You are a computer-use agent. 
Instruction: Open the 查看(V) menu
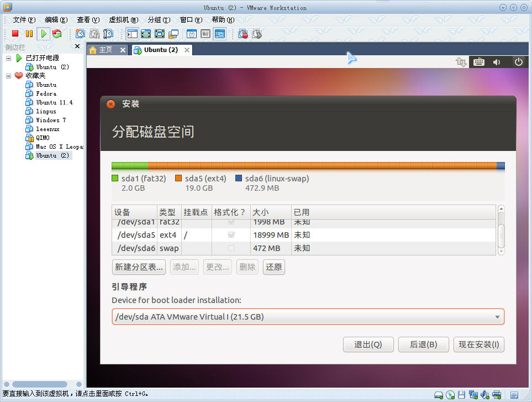(x=88, y=20)
